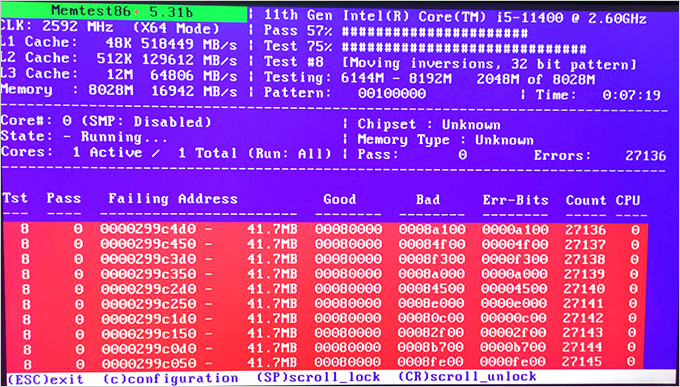The image size is (680, 387).
Task: Click err-bits value 00000c00
Action: coord(515,318)
